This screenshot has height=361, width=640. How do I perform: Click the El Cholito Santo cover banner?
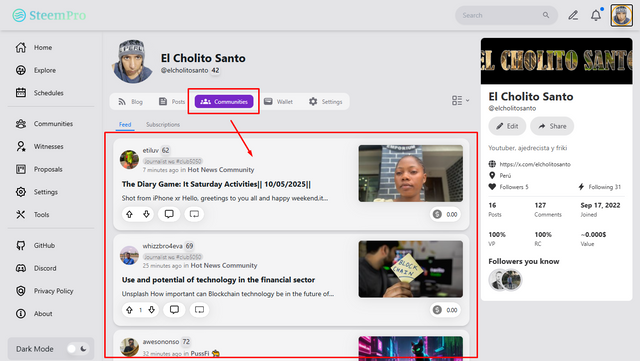pyautogui.click(x=556, y=61)
